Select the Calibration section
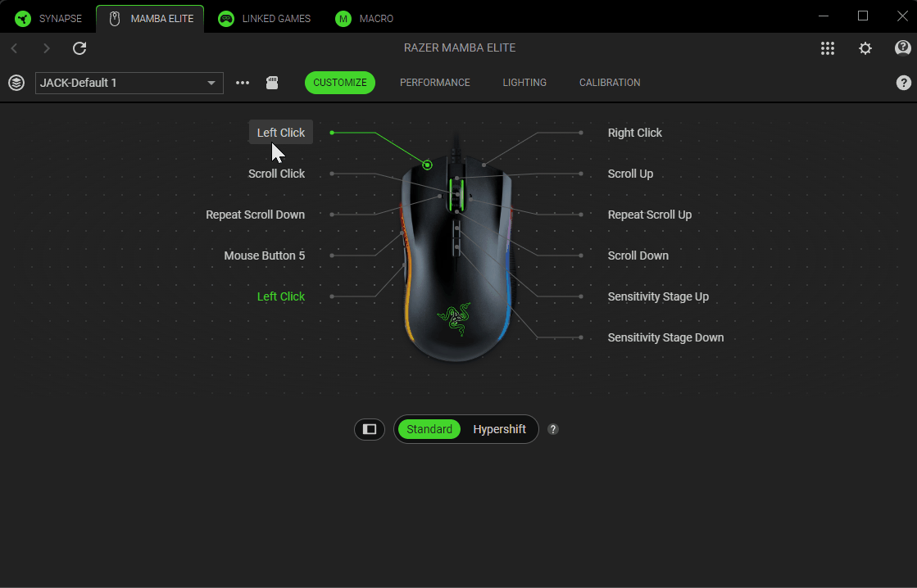The image size is (917, 588). [610, 83]
